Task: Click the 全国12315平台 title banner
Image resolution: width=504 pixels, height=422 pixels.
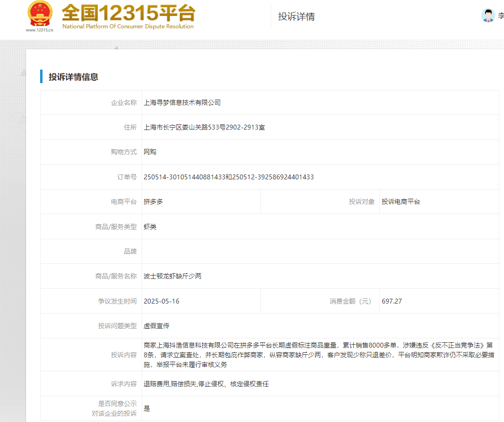Action: [x=129, y=13]
